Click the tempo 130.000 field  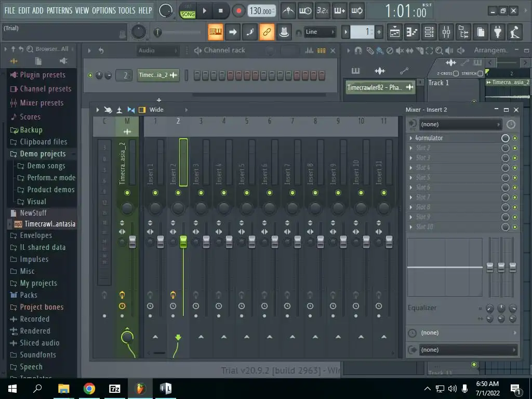261,11
